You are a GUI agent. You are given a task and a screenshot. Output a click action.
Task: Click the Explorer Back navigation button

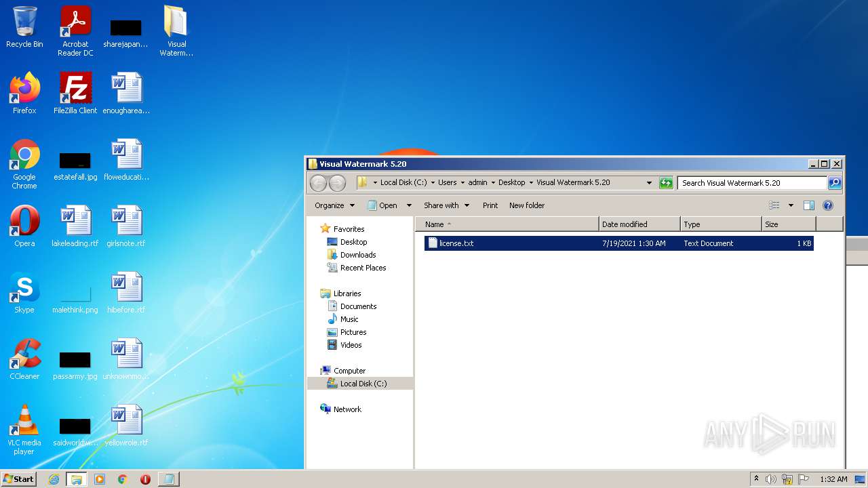point(318,183)
